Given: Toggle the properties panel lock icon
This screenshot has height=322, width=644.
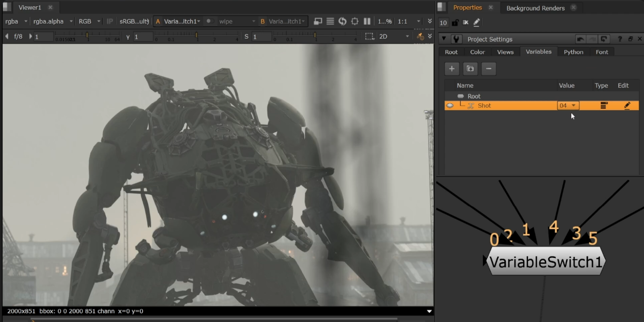Looking at the screenshot, I should tap(455, 23).
